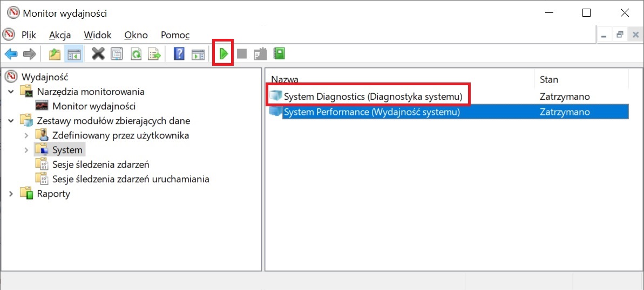Toggle the Show/Hide console tree button

(74, 54)
